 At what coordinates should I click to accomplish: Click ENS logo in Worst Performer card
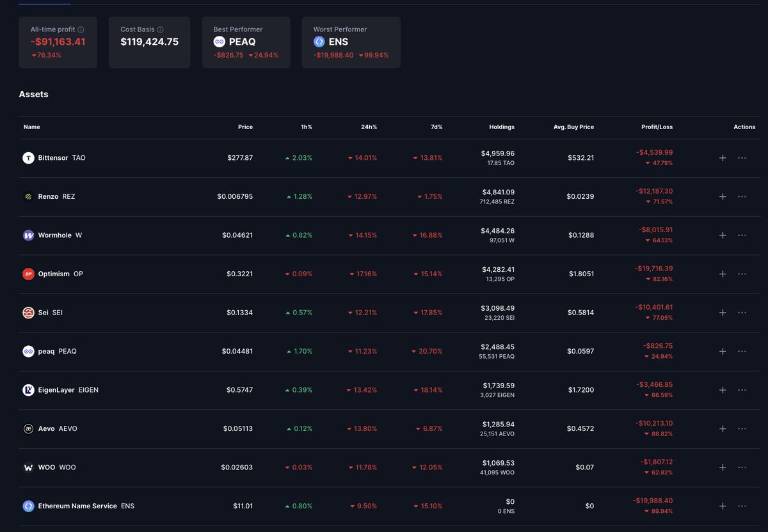319,42
